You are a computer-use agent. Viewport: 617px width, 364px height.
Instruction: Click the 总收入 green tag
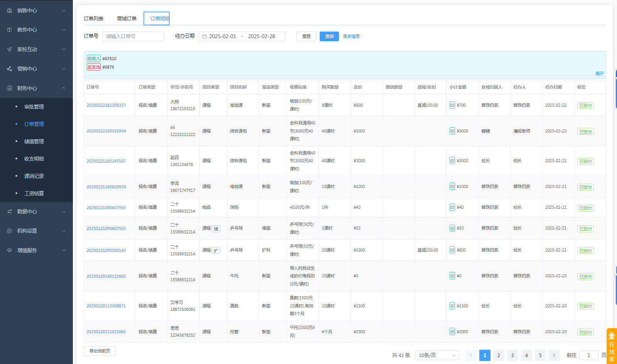point(94,59)
